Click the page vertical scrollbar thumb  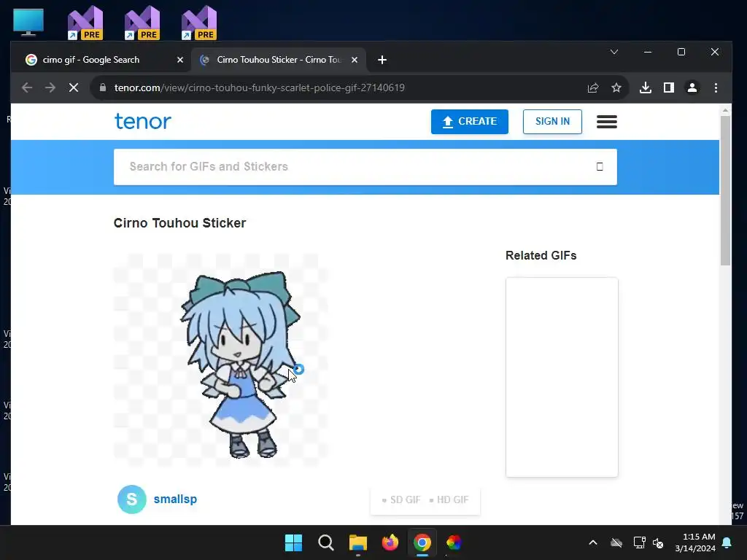725,190
